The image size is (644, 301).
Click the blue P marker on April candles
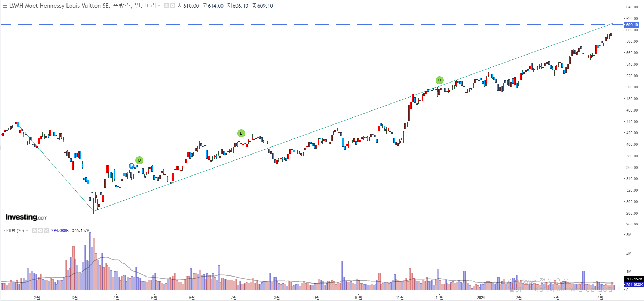click(132, 166)
